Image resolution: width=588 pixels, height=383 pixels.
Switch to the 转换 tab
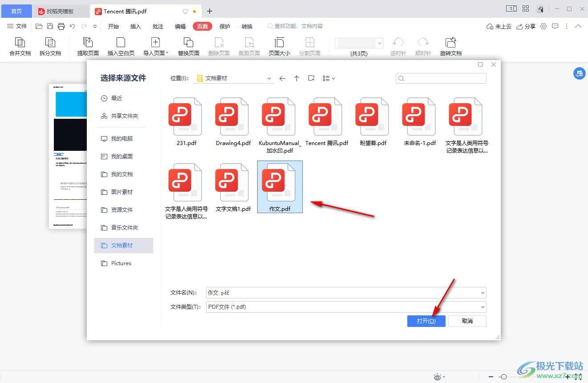[x=247, y=26]
